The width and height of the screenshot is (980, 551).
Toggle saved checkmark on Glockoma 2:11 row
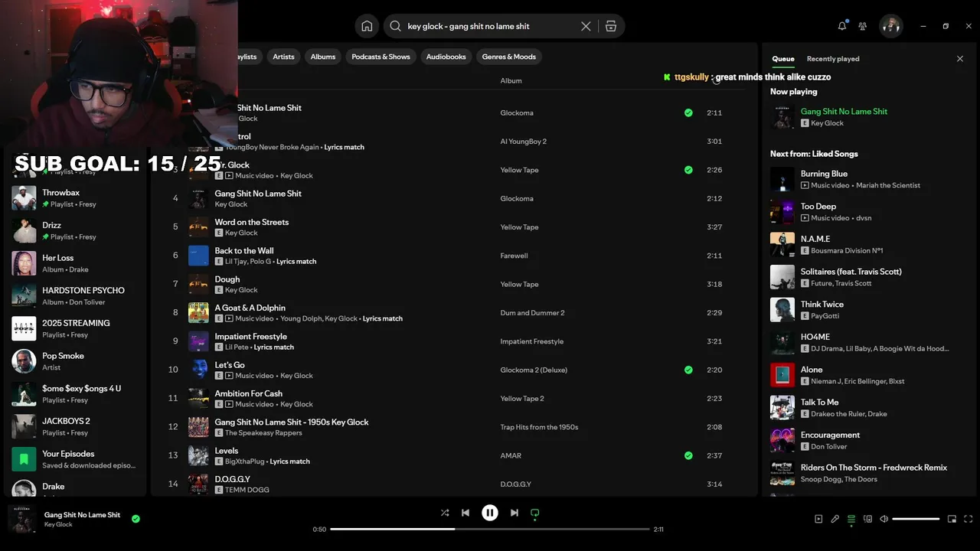(688, 112)
